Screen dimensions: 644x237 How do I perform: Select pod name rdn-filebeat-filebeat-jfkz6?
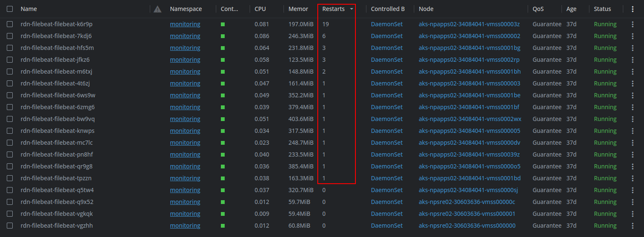coord(55,60)
